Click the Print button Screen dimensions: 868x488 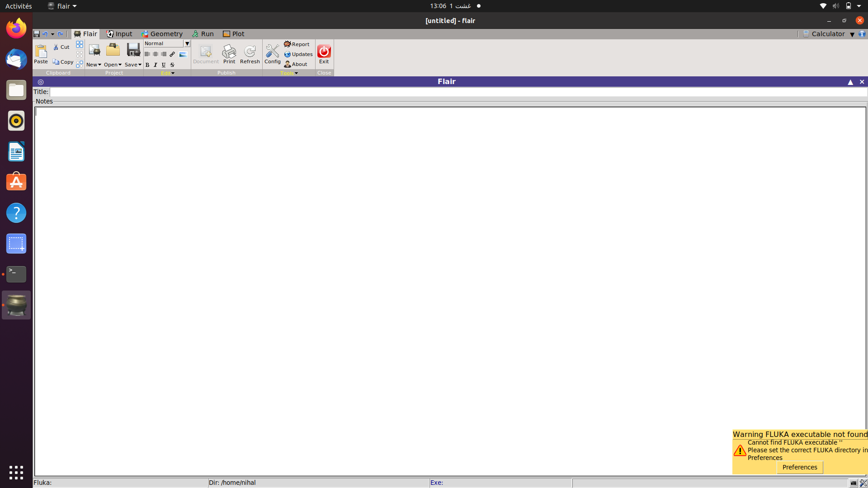click(x=229, y=54)
